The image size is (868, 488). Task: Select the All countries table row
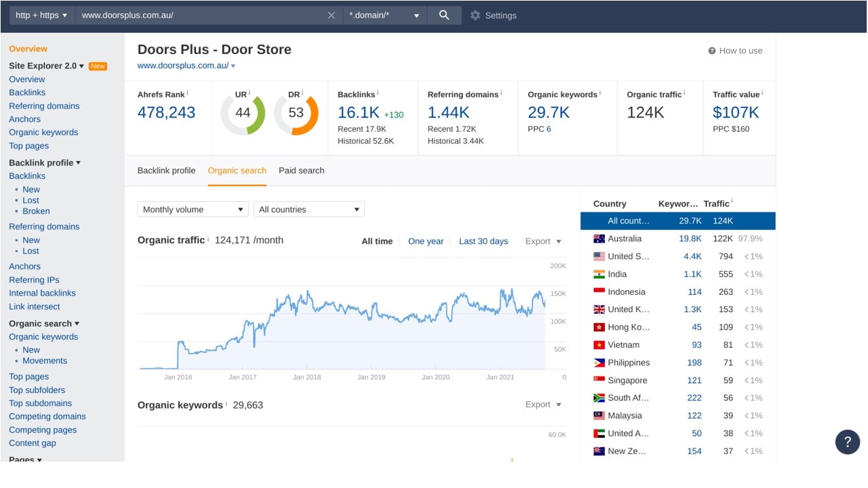tap(678, 221)
